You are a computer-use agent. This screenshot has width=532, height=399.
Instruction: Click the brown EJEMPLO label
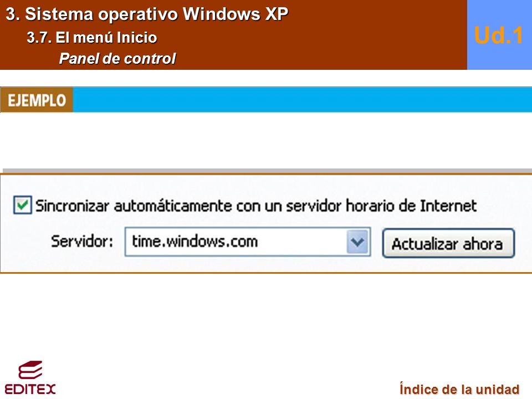(x=37, y=100)
